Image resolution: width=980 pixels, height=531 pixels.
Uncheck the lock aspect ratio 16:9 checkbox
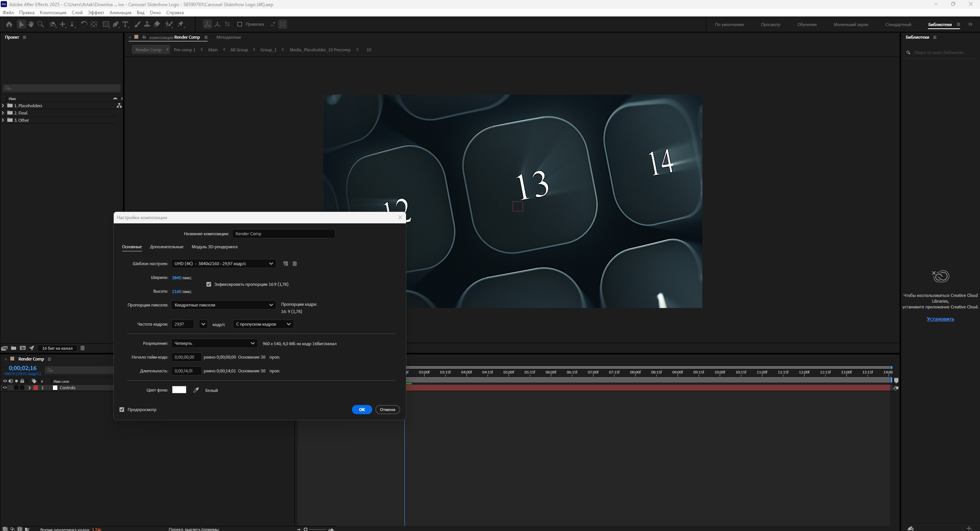coord(209,284)
